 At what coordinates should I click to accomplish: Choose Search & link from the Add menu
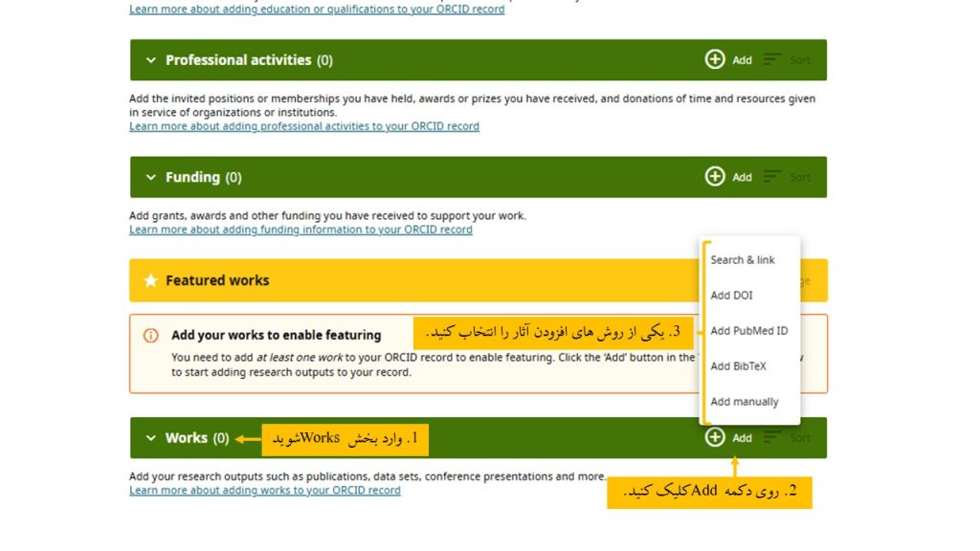(x=743, y=259)
